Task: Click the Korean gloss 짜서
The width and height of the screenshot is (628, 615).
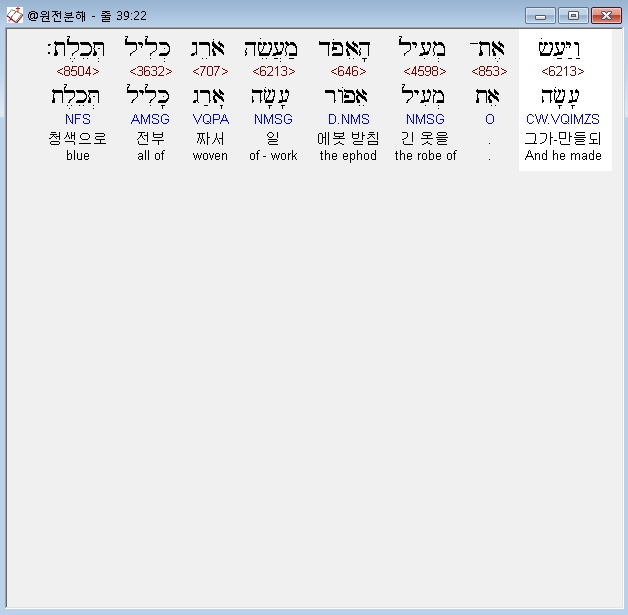Action: click(210, 139)
